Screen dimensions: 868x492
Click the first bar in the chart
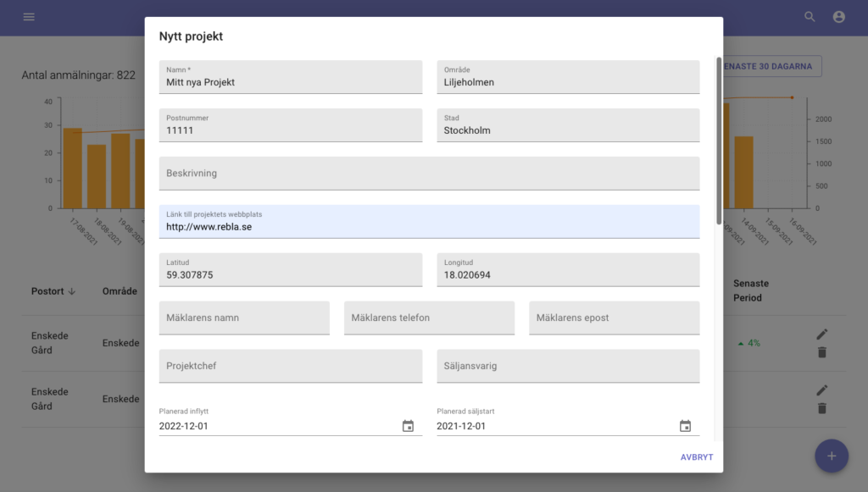tap(73, 168)
